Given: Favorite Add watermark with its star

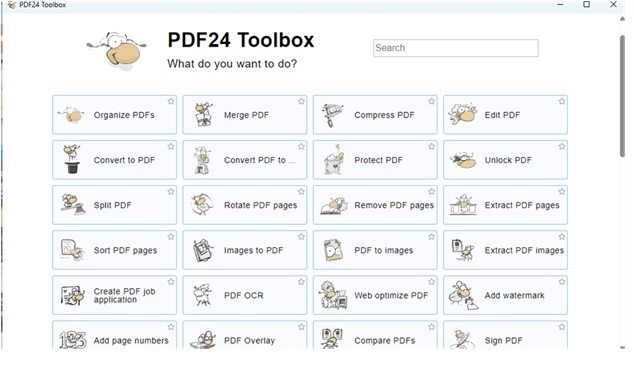Looking at the screenshot, I should click(562, 282).
